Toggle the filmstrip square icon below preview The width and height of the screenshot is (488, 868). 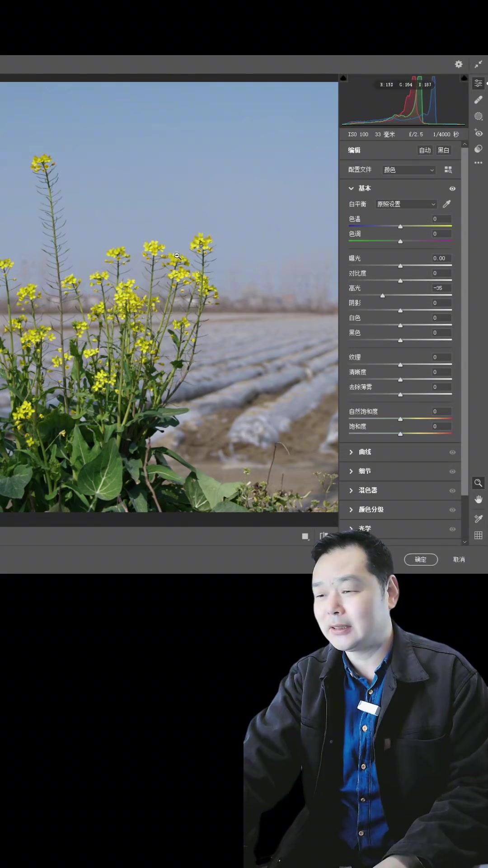[305, 536]
